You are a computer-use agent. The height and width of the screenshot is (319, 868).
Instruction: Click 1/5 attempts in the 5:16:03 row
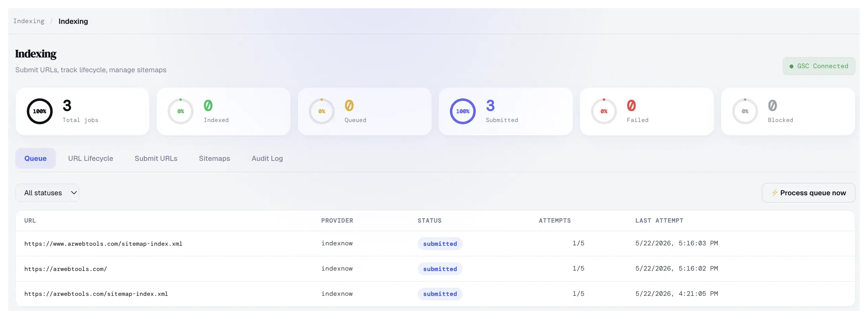pos(579,243)
